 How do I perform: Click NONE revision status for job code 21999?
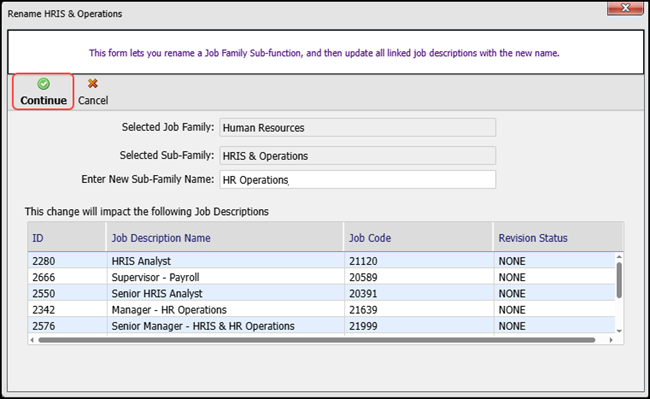(x=512, y=326)
